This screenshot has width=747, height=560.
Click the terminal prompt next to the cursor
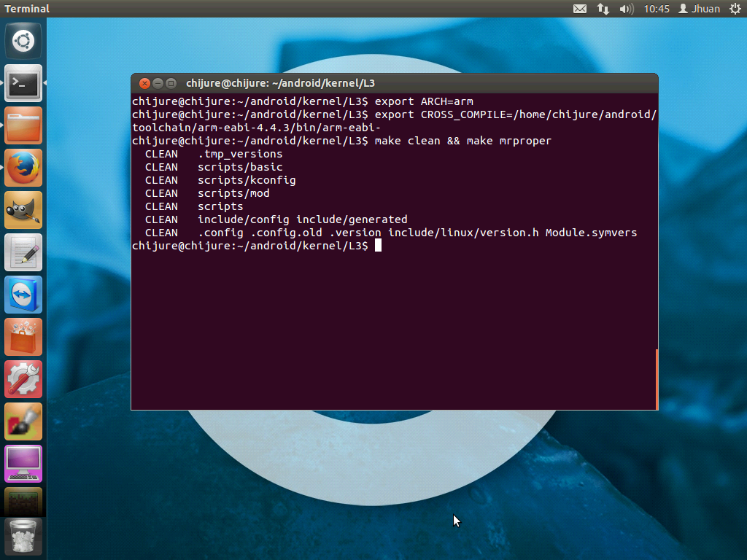pyautogui.click(x=379, y=246)
